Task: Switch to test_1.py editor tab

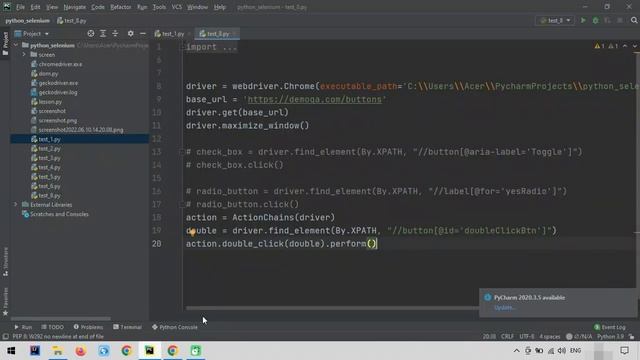Action: (173, 34)
